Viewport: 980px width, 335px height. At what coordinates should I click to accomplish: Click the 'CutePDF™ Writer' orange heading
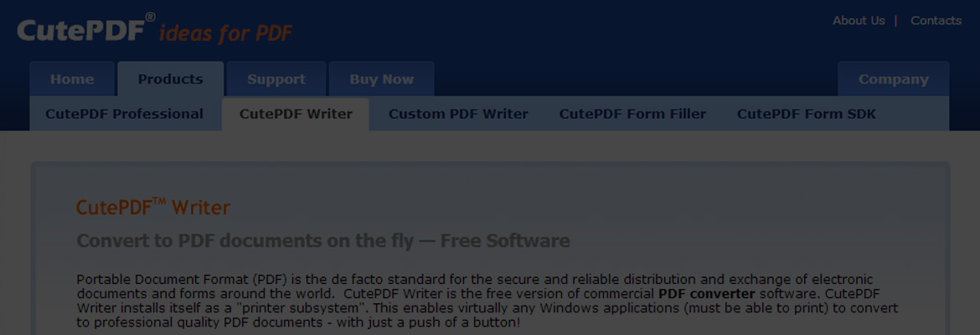pyautogui.click(x=153, y=207)
